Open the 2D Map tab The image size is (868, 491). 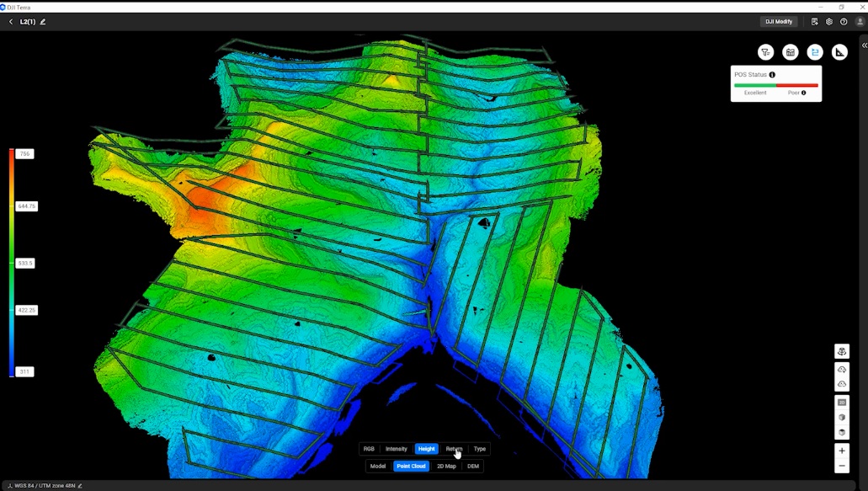[x=446, y=466]
